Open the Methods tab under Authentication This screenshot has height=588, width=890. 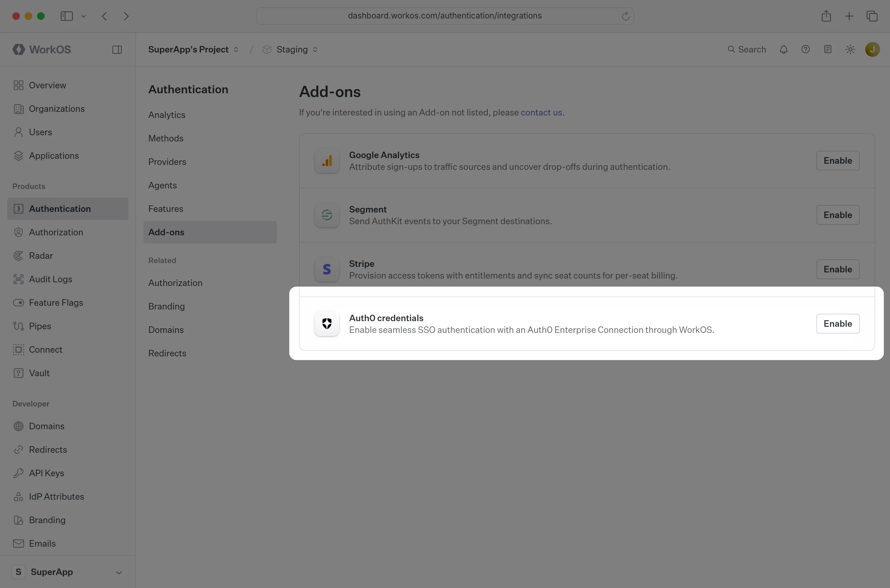[x=210, y=138]
